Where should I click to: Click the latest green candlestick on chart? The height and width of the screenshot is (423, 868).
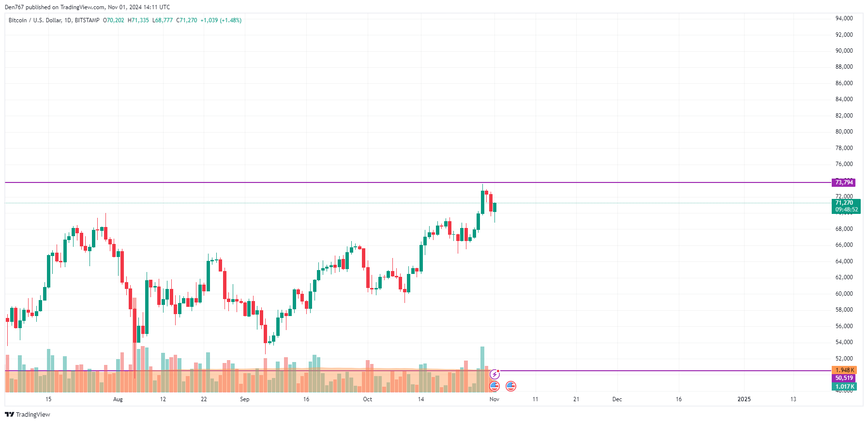(494, 208)
